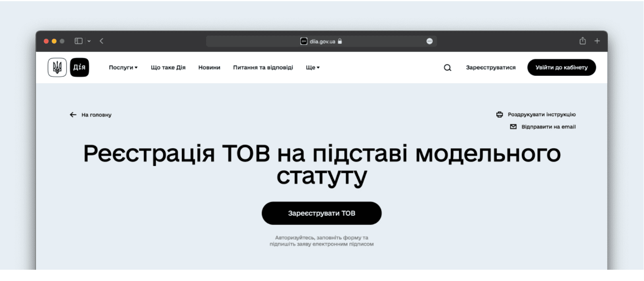Click the Ukrainian trident emblem logo
The width and height of the screenshot is (644, 281).
57,68
